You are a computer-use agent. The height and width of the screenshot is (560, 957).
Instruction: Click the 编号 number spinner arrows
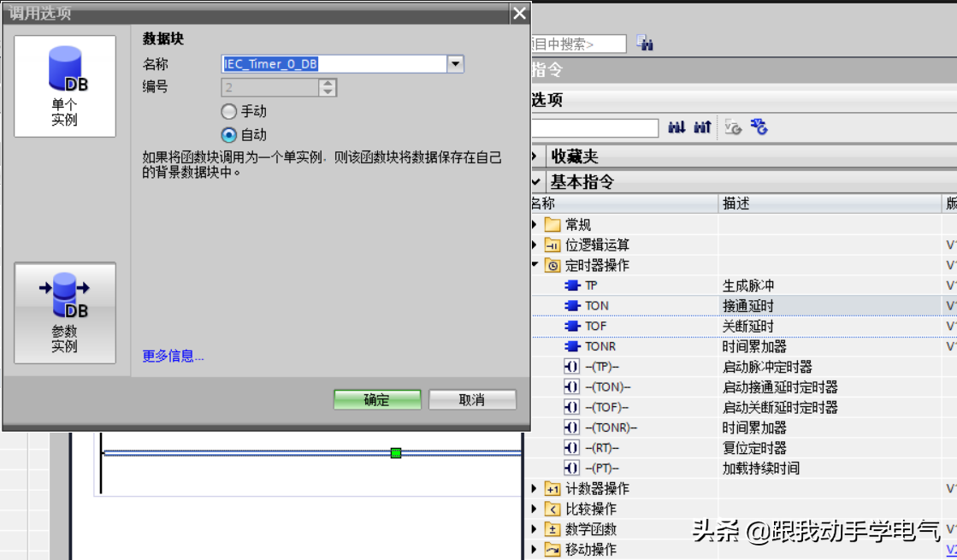pyautogui.click(x=328, y=87)
